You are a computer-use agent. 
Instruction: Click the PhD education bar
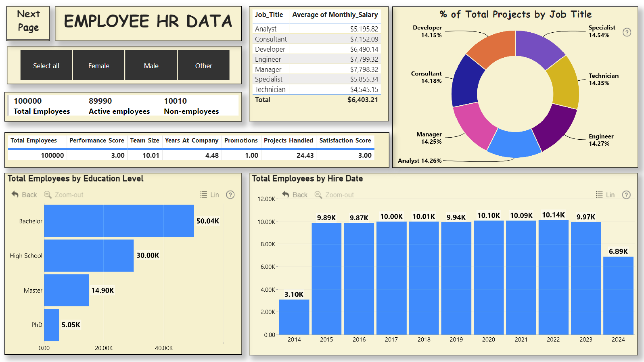coord(52,325)
